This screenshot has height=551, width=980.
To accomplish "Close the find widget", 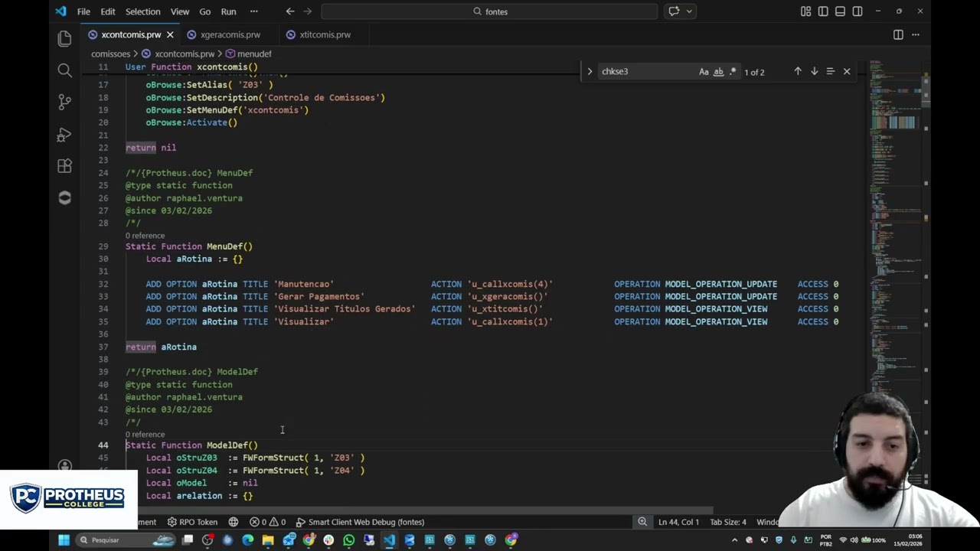I will click(x=847, y=71).
